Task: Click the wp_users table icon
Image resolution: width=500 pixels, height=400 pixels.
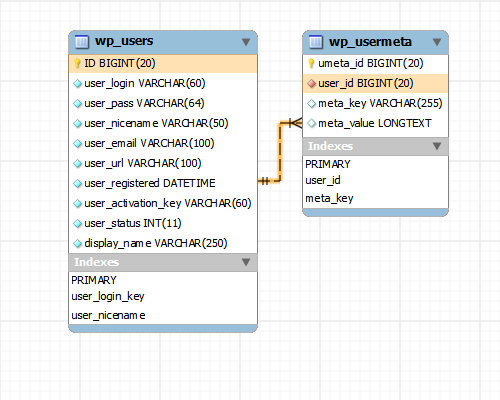Action: click(x=82, y=42)
